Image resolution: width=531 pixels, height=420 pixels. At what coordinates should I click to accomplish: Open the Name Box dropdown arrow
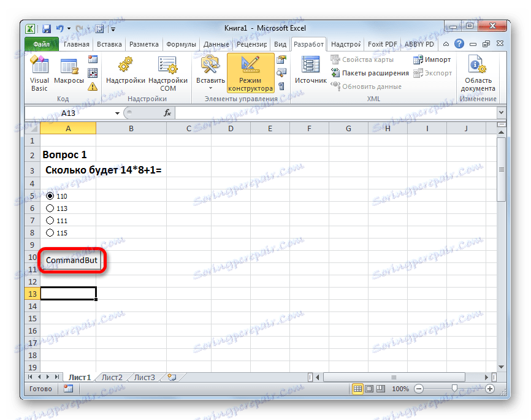[117, 113]
